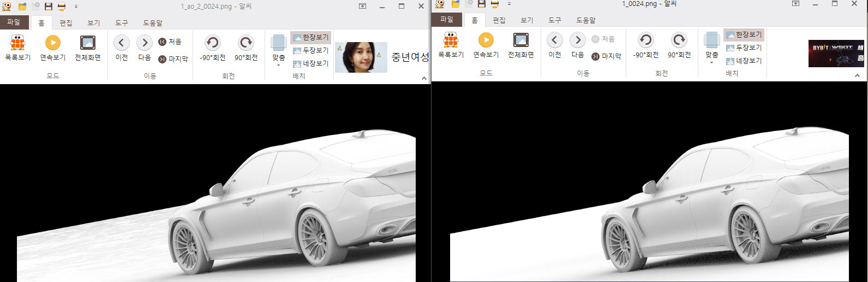868x282 pixels.
Task: Open quick access dropdown in right title bar
Action: pyautogui.click(x=509, y=4)
